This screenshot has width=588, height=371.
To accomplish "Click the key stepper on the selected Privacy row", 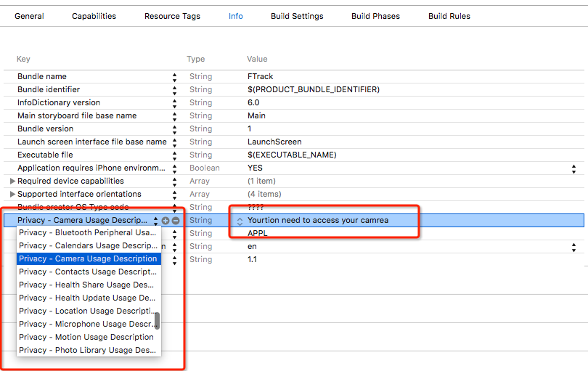I will coord(155,220).
